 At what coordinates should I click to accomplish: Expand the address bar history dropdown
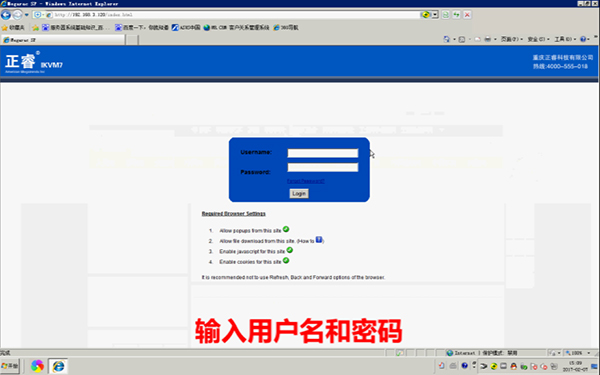click(x=435, y=15)
